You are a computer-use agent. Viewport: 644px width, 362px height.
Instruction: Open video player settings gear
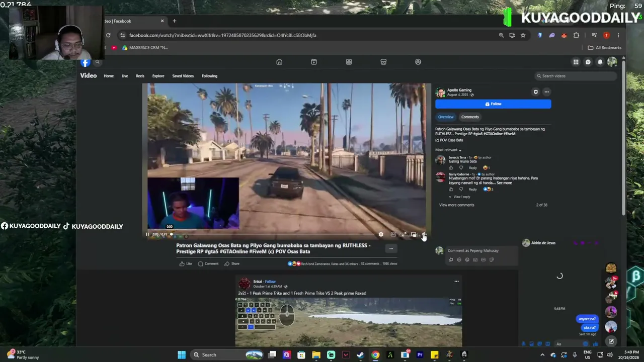[381, 234]
